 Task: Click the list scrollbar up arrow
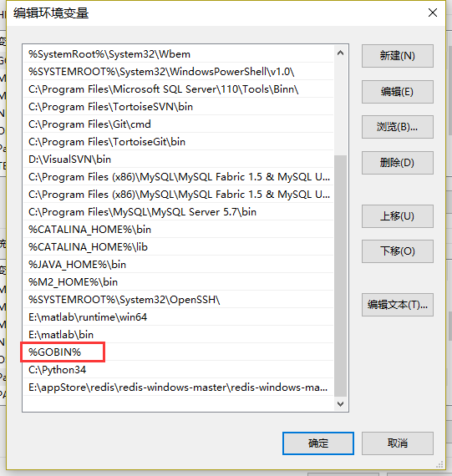coord(341,53)
